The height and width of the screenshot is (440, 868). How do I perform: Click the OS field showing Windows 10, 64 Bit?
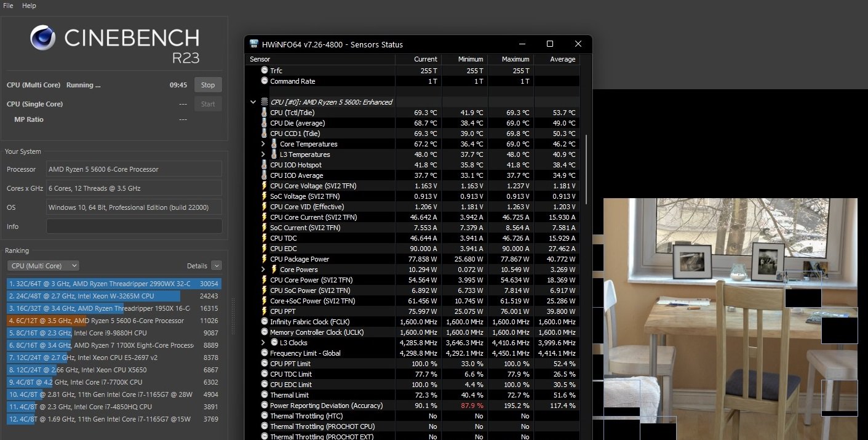pyautogui.click(x=134, y=207)
